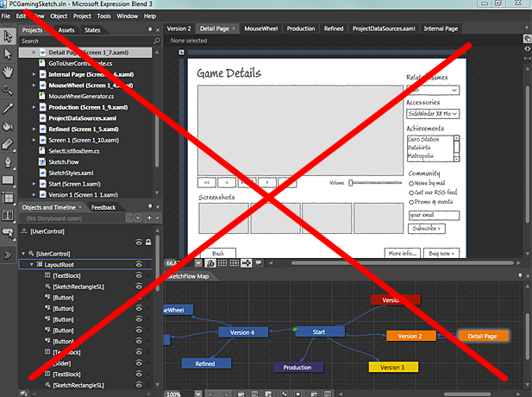
Task: Click the Buy now button
Action: click(441, 254)
